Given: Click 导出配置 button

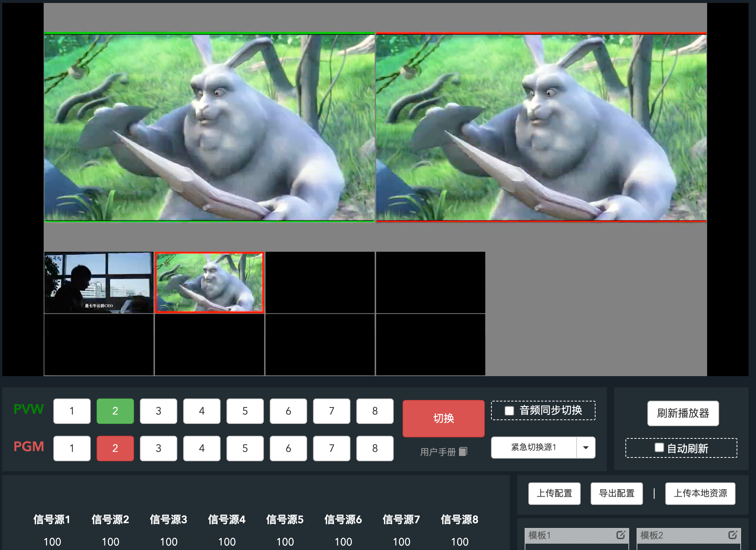Looking at the screenshot, I should [616, 493].
